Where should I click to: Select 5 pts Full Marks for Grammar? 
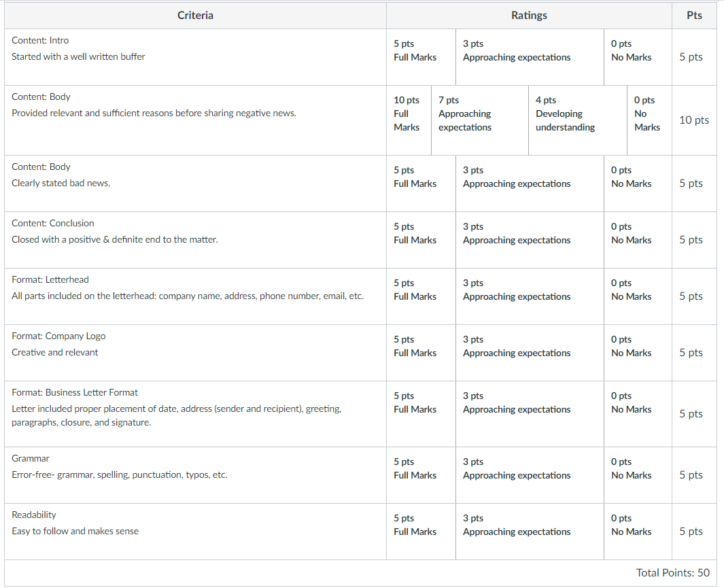click(x=421, y=475)
